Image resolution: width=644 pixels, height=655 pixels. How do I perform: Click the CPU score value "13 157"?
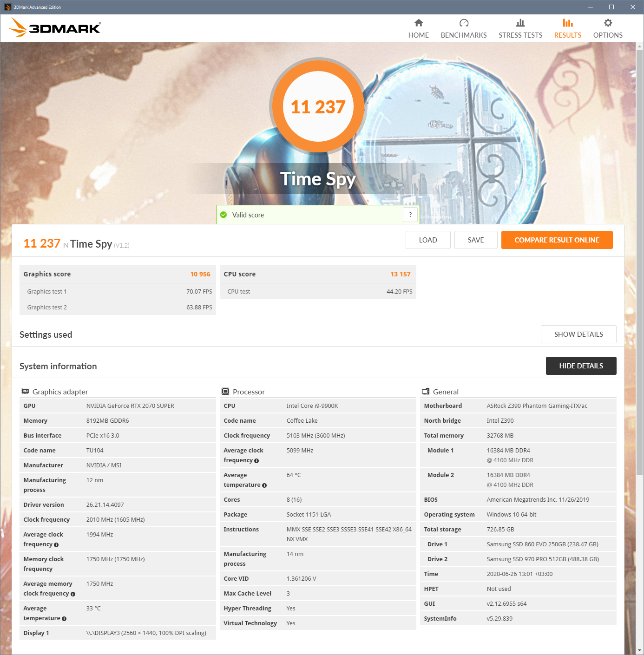(x=401, y=274)
